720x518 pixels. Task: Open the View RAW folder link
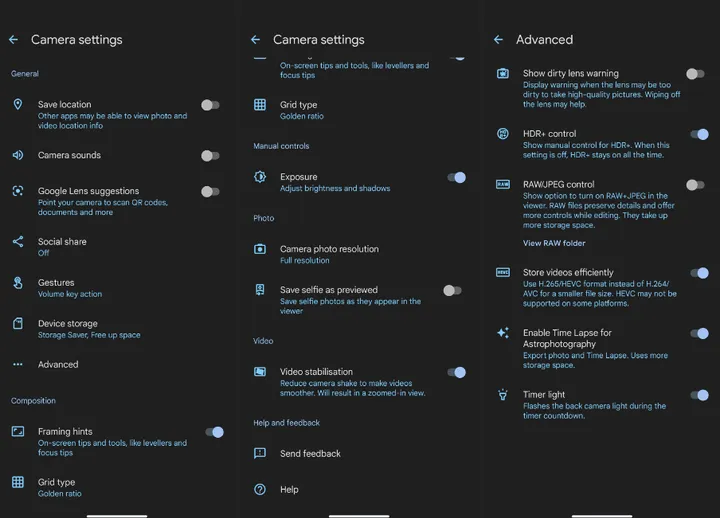pos(554,243)
